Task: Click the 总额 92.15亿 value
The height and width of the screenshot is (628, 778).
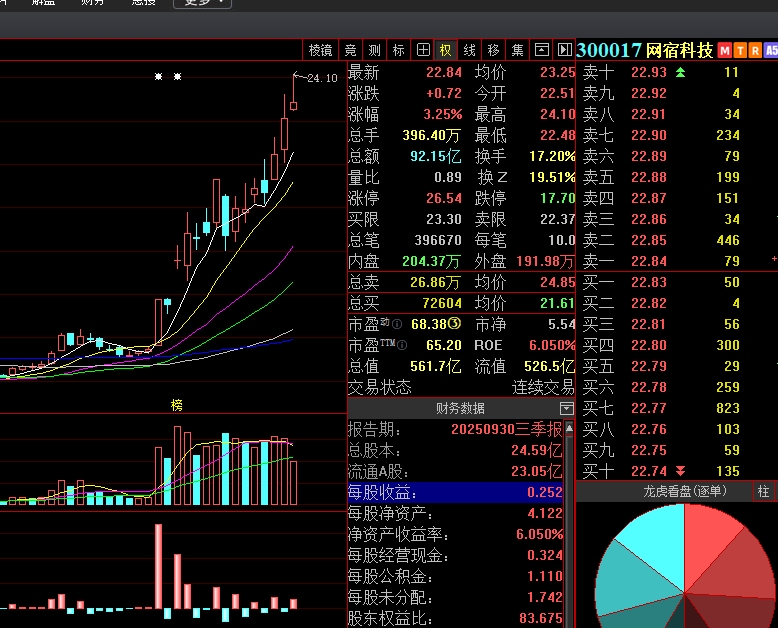Action: 436,156
